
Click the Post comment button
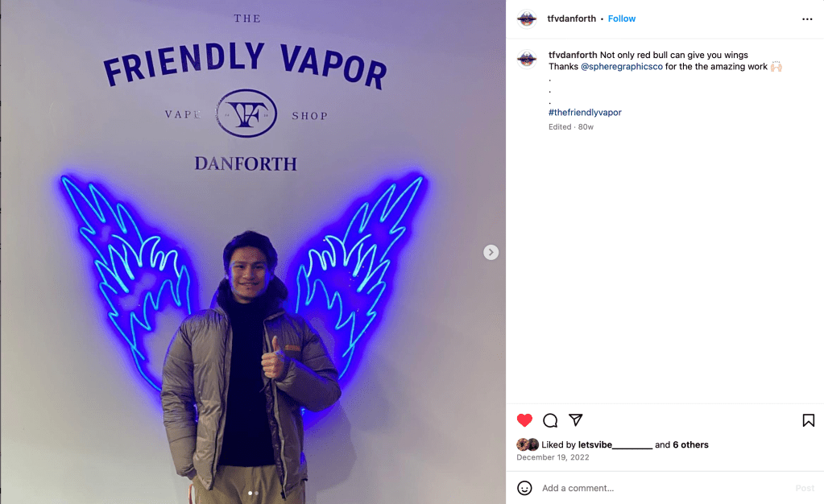tap(805, 488)
